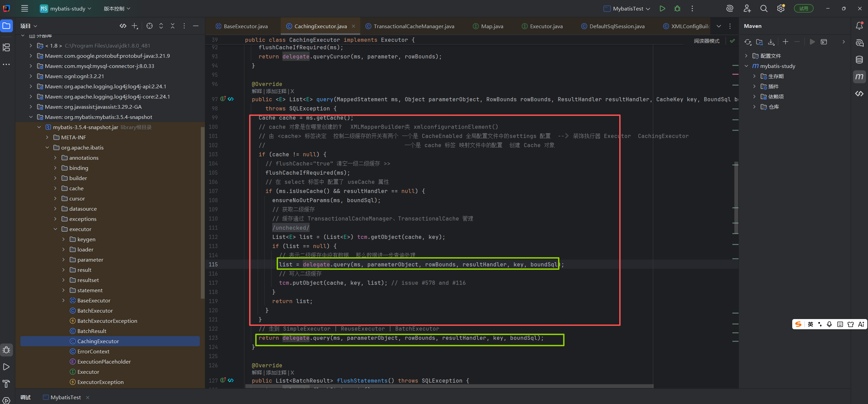
Task: Open the Code With Me user icon
Action: 747,8
